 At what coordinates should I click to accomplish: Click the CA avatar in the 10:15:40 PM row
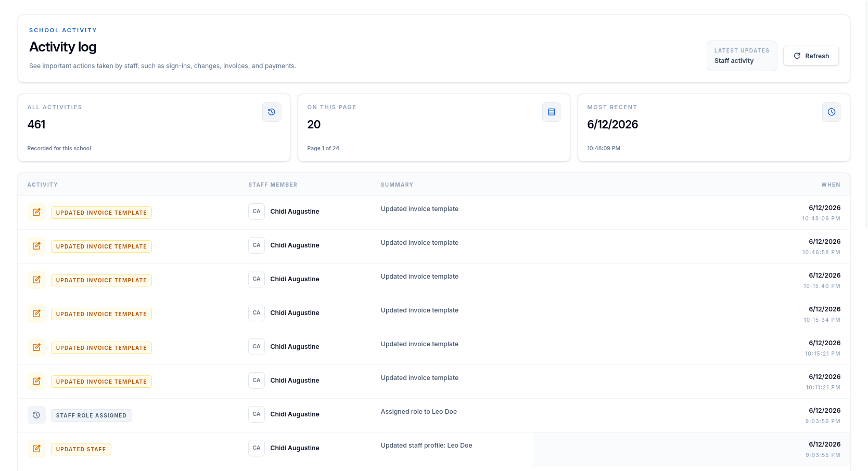pyautogui.click(x=257, y=279)
